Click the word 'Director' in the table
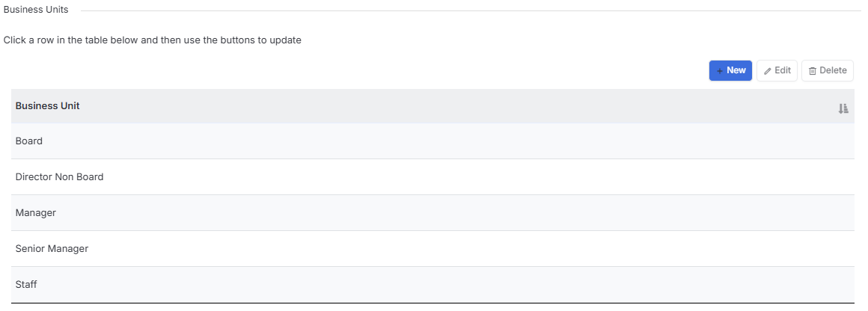This screenshot has height=311, width=868. pyautogui.click(x=34, y=177)
